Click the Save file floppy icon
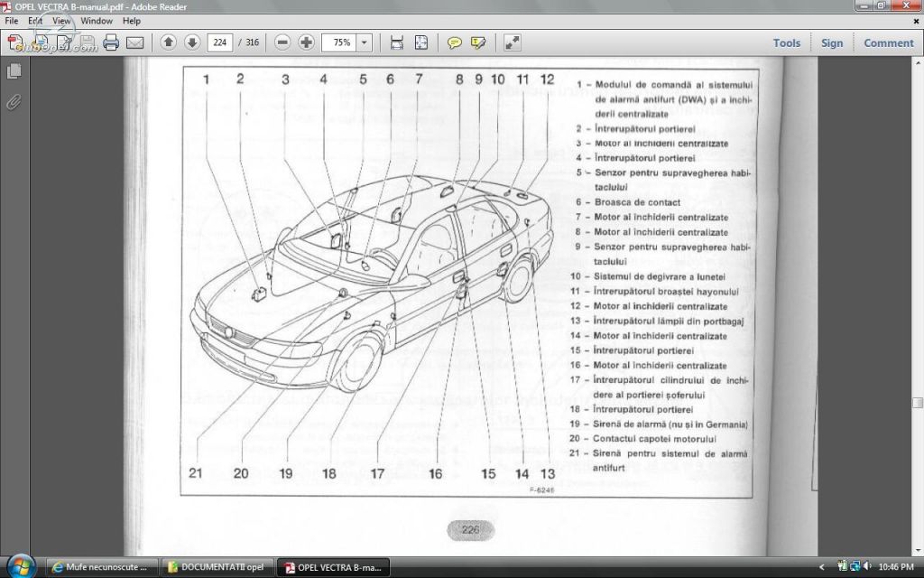 point(88,42)
